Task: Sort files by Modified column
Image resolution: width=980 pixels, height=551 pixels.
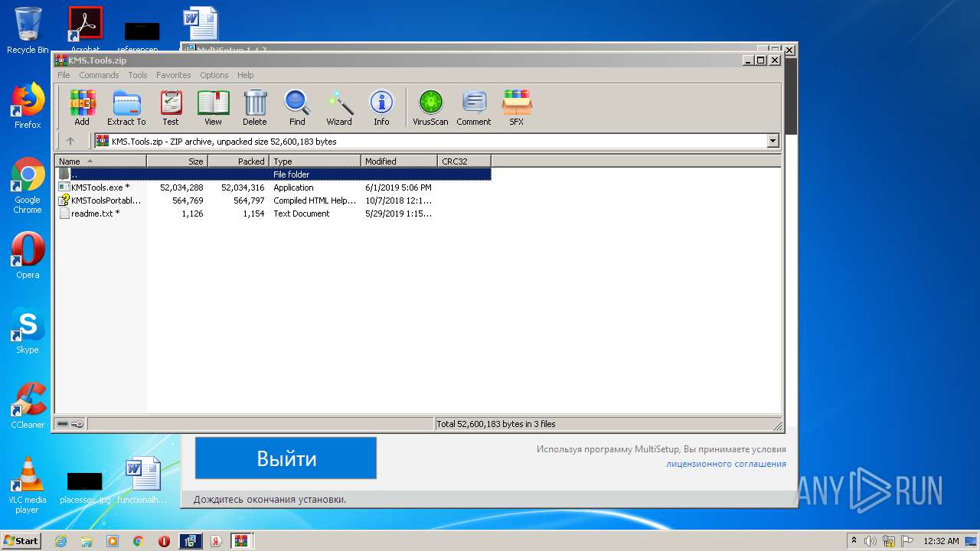Action: pos(399,161)
